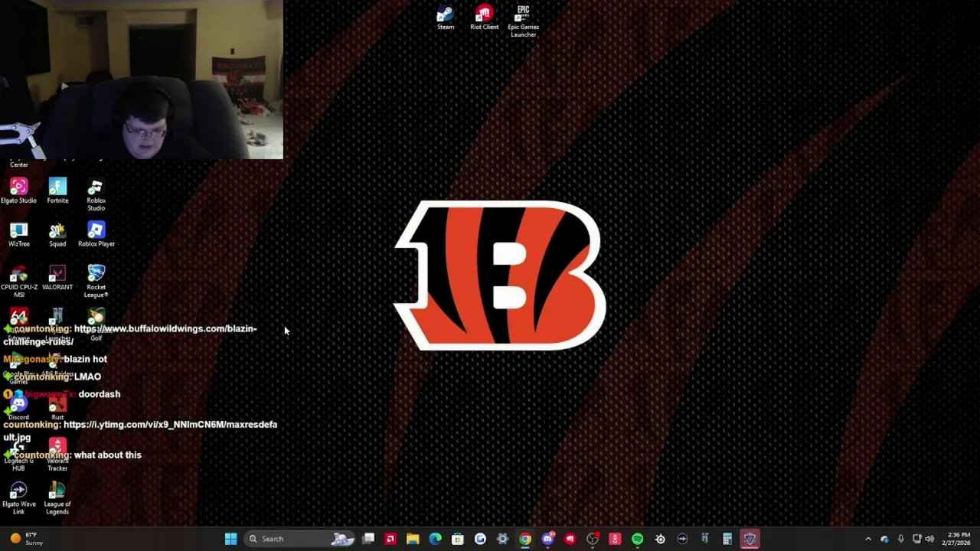Open Discord desktop shortcut
The width and height of the screenshot is (980, 551).
coord(18,407)
